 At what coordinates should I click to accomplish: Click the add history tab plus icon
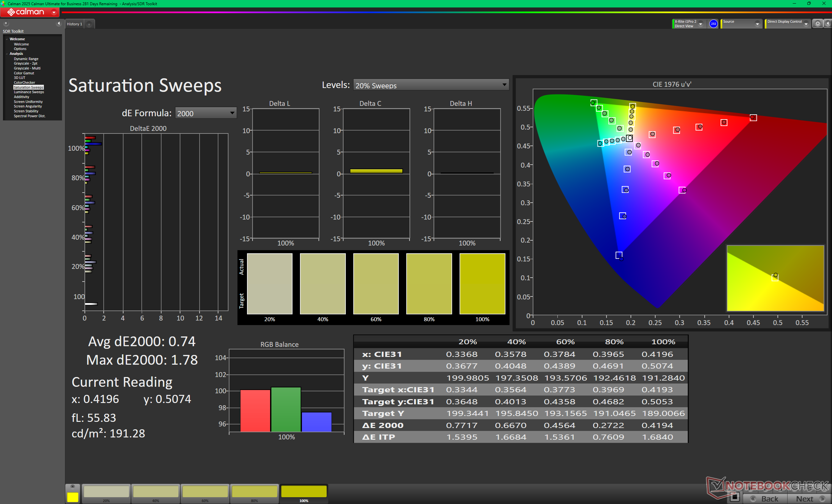(x=89, y=24)
